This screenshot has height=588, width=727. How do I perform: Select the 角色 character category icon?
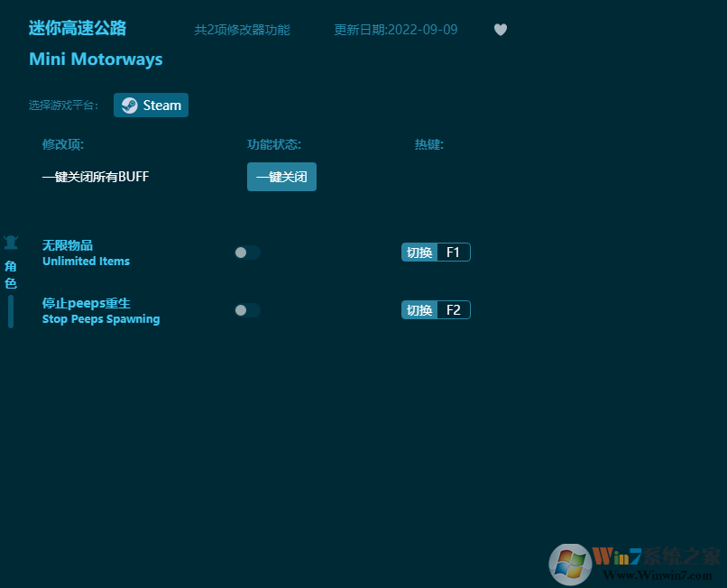(x=11, y=242)
